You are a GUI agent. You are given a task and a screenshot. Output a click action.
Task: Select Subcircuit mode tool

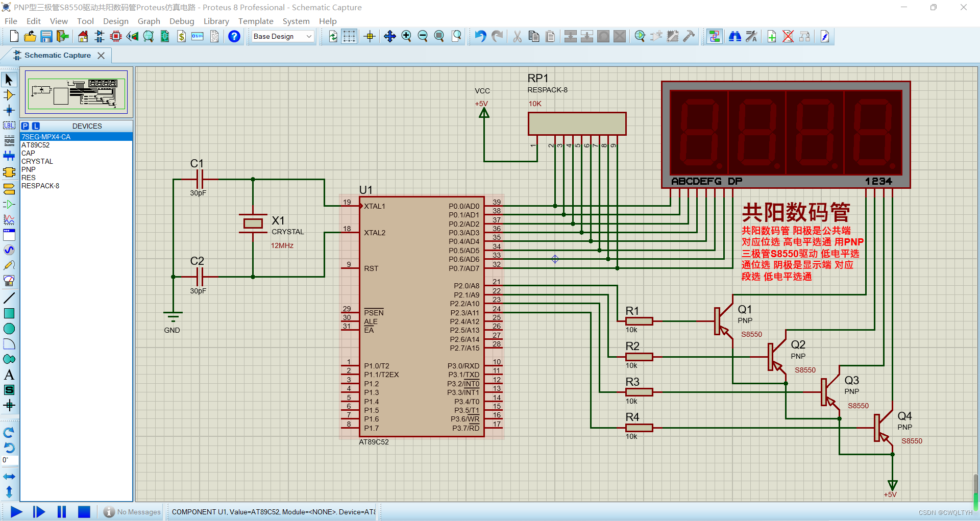click(9, 172)
